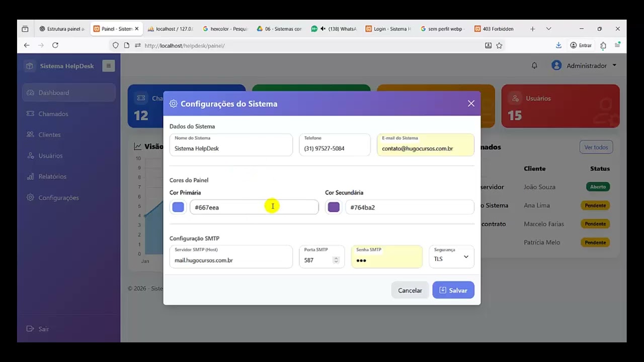Open the primary color swatch picker
The width and height of the screenshot is (644, 362).
(178, 207)
